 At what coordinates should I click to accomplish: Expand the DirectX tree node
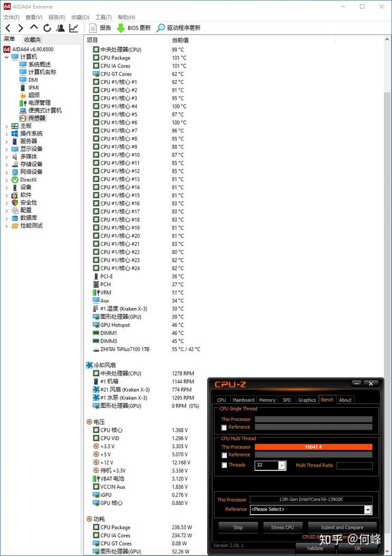point(7,180)
